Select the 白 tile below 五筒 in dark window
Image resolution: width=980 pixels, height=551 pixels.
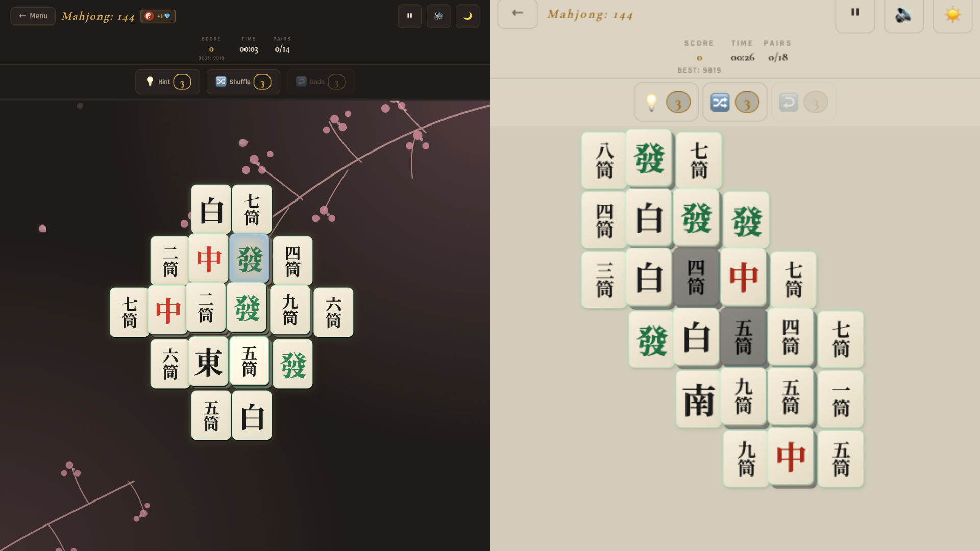click(252, 415)
